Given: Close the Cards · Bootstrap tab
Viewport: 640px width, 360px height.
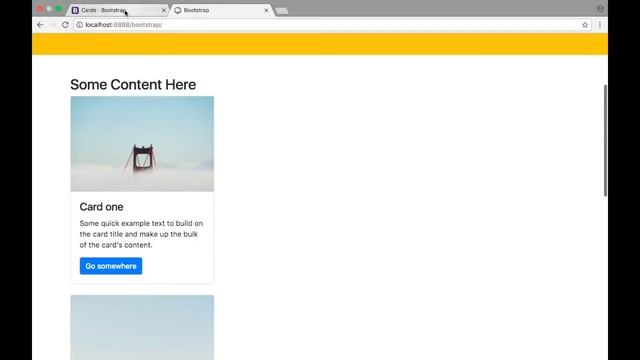Looking at the screenshot, I should point(164,10).
